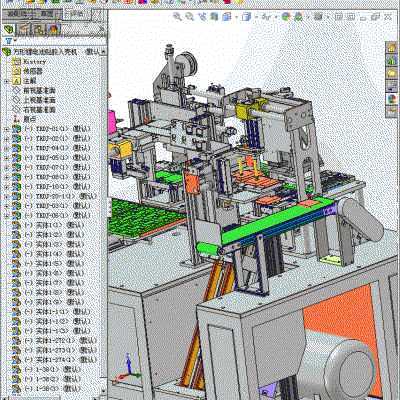Image resolution: width=400 pixels, height=400 pixels.
Task: Open the View Settings dropdown arrow
Action: [327, 17]
